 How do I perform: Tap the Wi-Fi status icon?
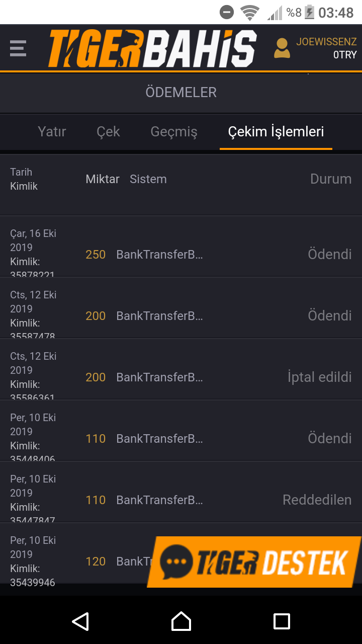pyautogui.click(x=249, y=12)
